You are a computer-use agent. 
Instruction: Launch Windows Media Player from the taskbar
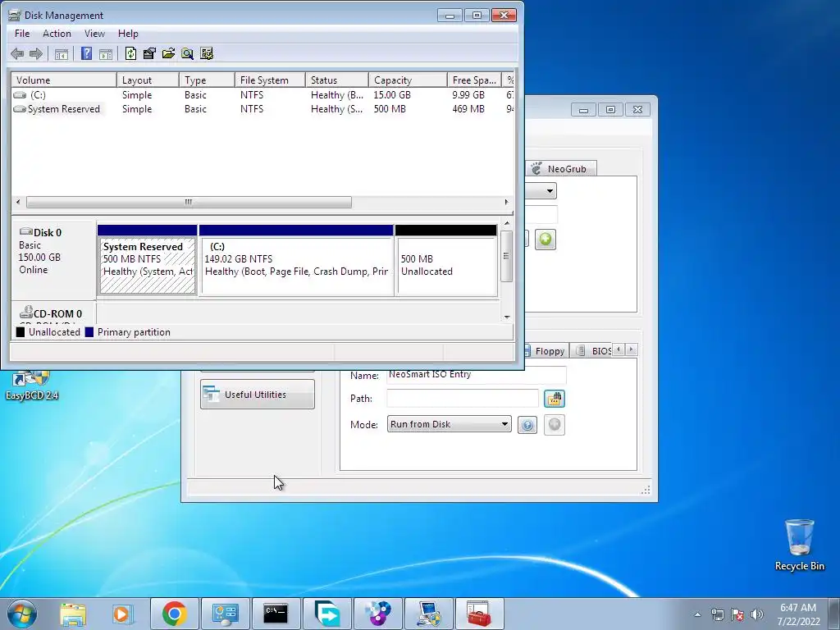pyautogui.click(x=123, y=614)
